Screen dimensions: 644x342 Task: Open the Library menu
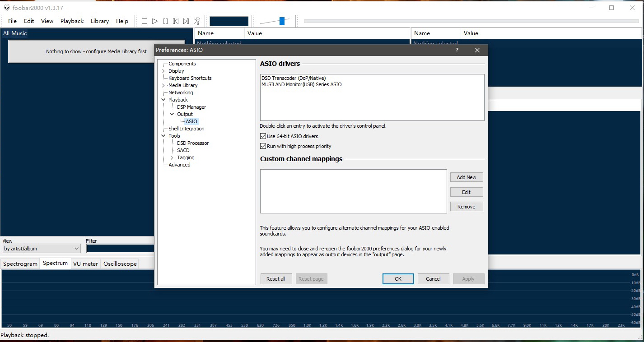tap(99, 21)
